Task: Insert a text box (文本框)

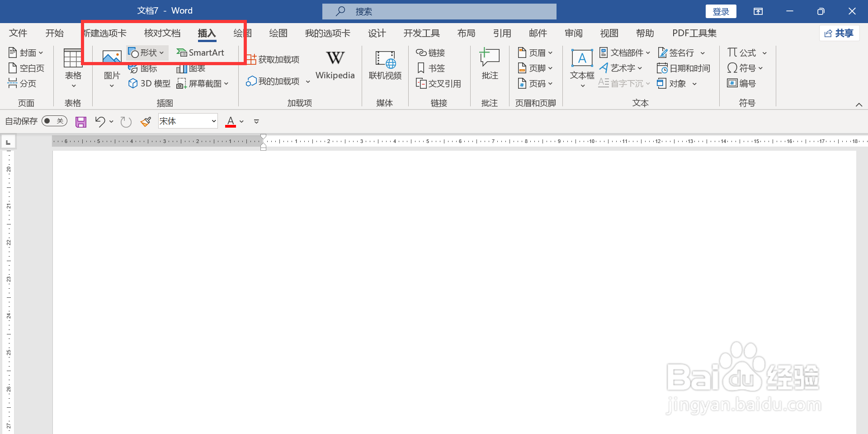Action: click(582, 68)
